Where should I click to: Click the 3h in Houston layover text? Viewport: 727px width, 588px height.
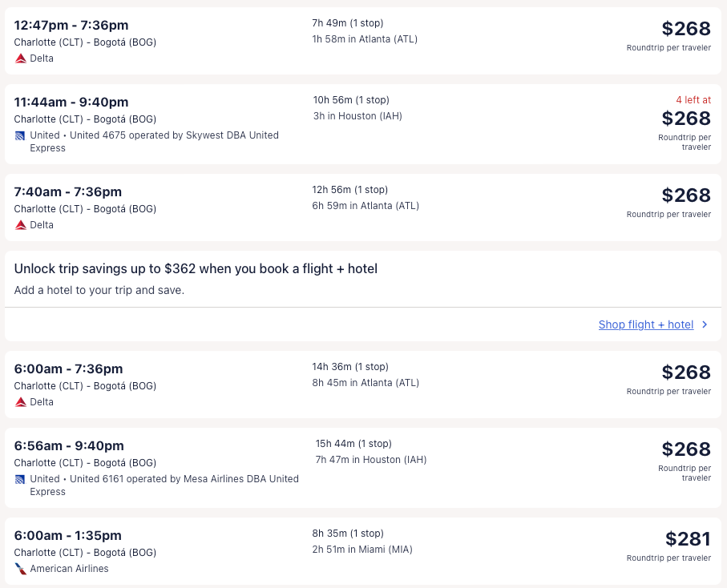point(357,116)
